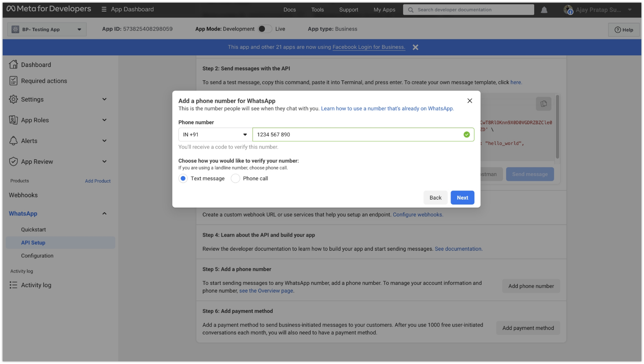Viewport: 644px width, 364px height.
Task: Click the 'here' template link in Step 2
Action: coord(516,82)
